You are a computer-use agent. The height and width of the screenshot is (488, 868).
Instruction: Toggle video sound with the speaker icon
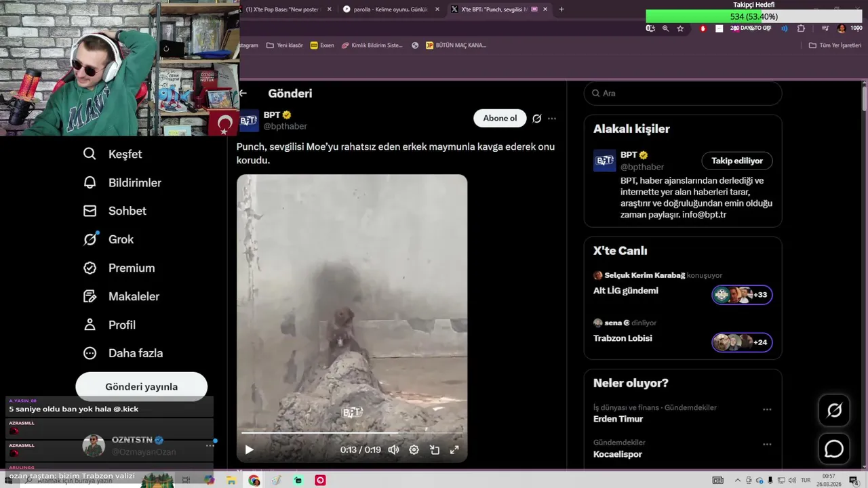pos(393,449)
